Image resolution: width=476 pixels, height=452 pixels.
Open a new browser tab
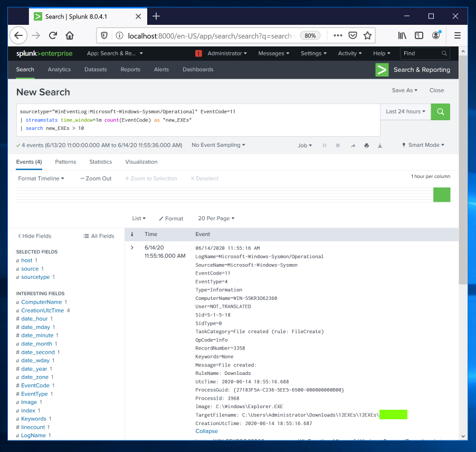coord(156,16)
